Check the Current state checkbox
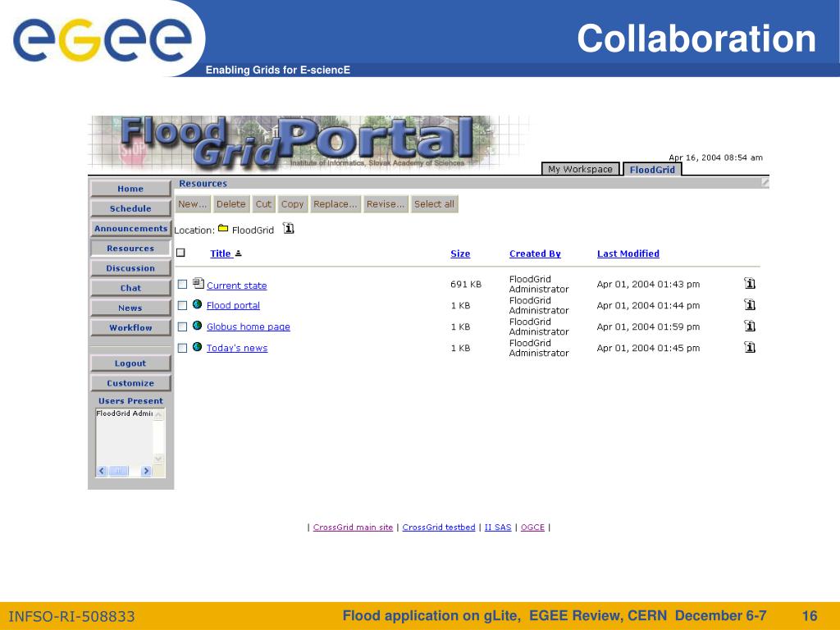Viewport: 840px width, 630px height. [x=182, y=284]
